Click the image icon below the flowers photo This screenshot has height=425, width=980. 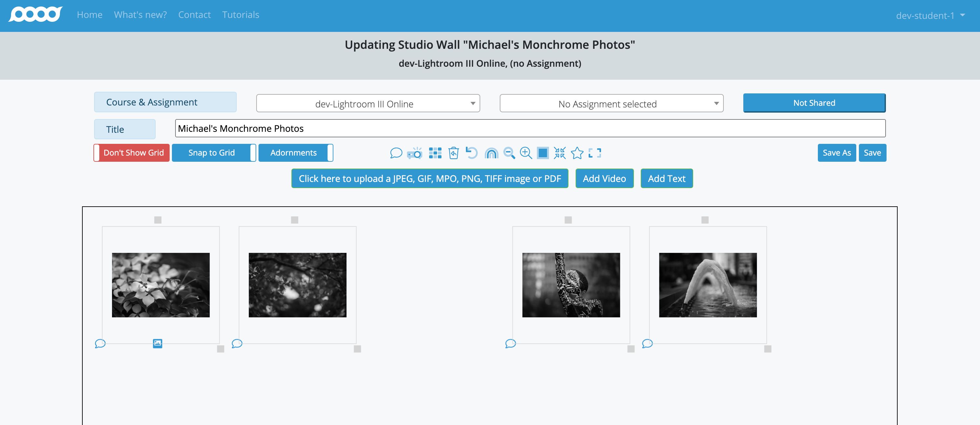(x=158, y=344)
